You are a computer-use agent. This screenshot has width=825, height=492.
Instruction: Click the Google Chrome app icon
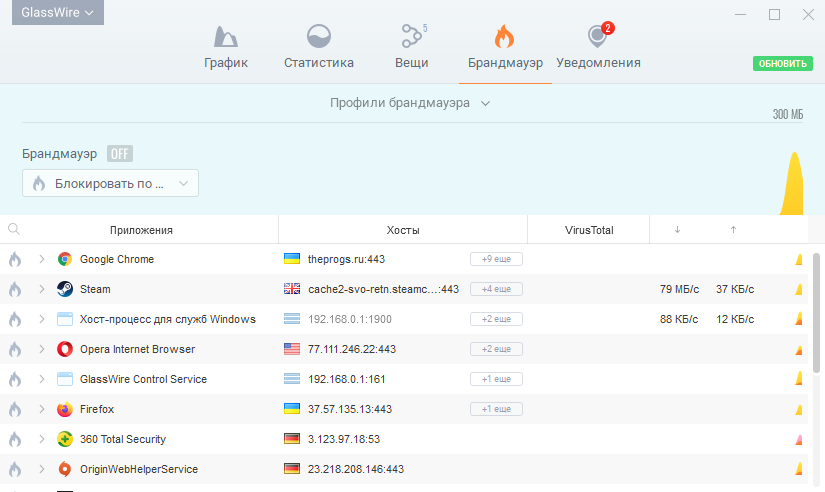pos(65,259)
